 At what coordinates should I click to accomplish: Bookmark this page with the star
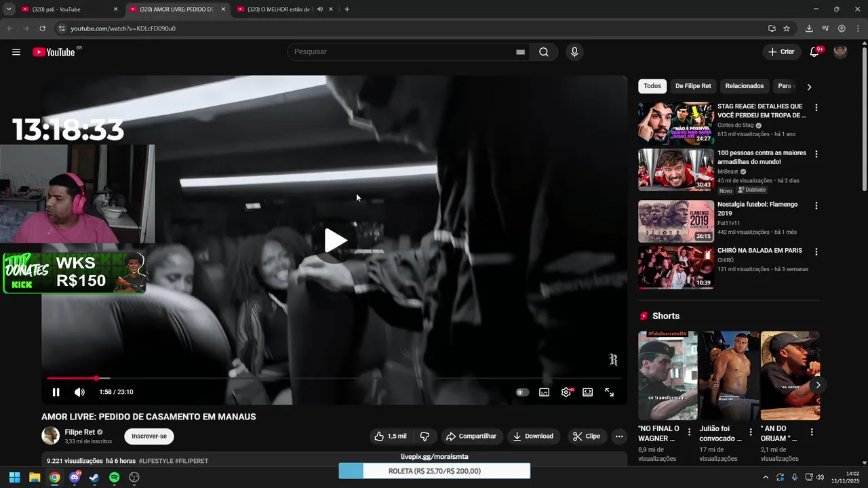tap(787, 28)
